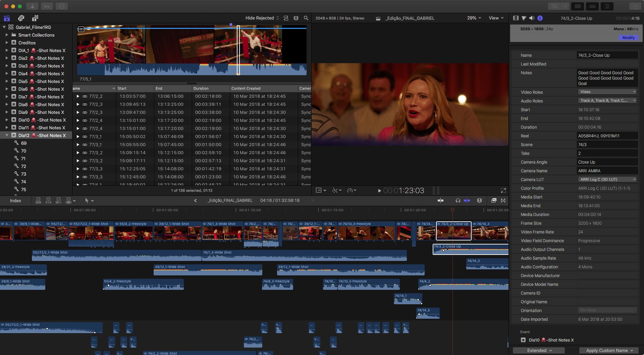Open the Video Roles dropdown
This screenshot has height=355, width=644.
tap(607, 92)
